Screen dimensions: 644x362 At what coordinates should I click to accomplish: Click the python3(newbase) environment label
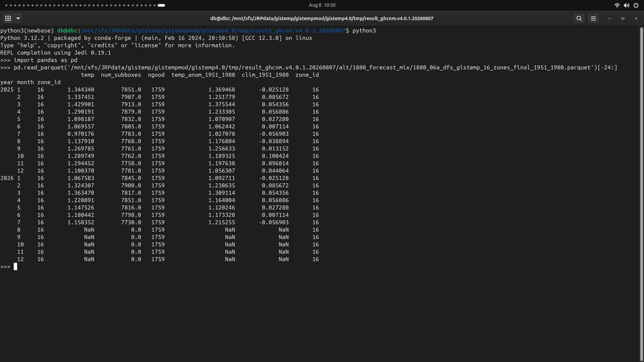[27, 31]
